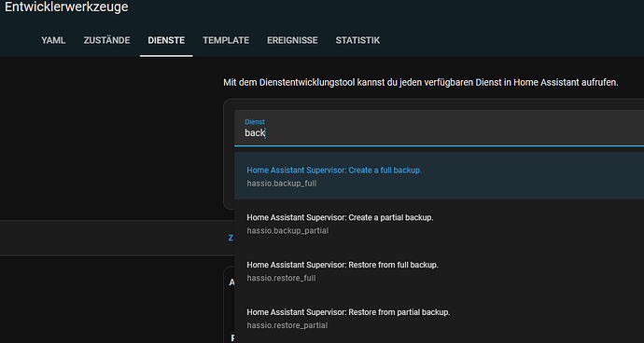Choose "Create a full backup" suggestion

tap(439, 176)
